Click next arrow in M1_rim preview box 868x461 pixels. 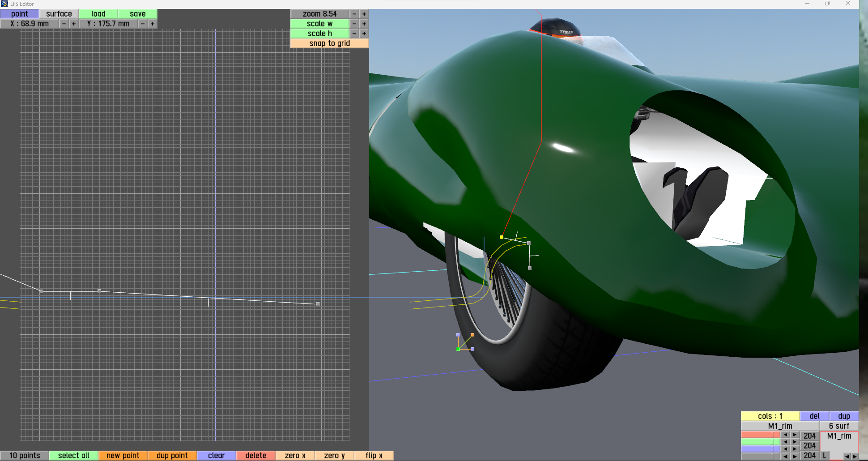(x=854, y=456)
